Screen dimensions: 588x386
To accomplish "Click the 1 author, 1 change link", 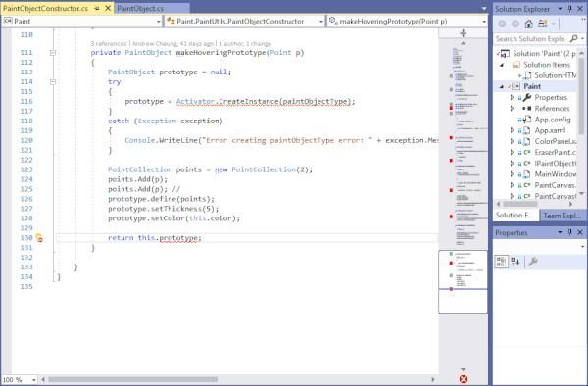I will (245, 44).
